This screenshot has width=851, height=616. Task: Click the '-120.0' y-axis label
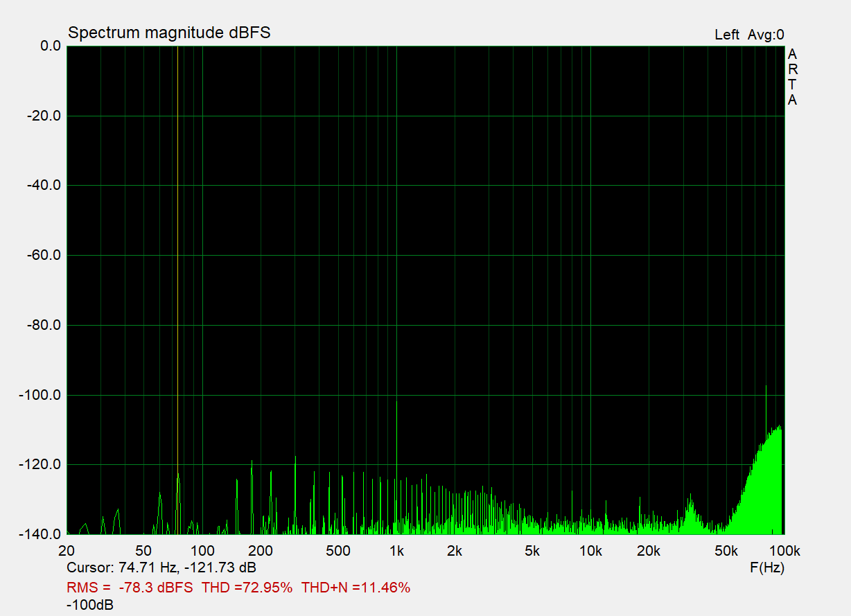41,464
